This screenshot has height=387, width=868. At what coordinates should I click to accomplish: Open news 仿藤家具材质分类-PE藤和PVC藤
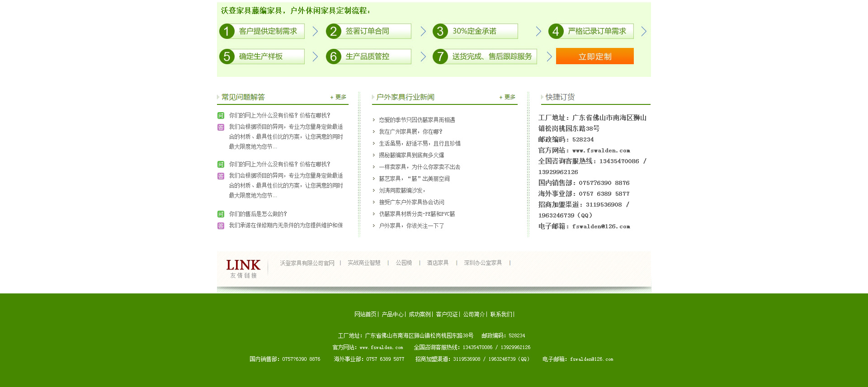pyautogui.click(x=417, y=214)
